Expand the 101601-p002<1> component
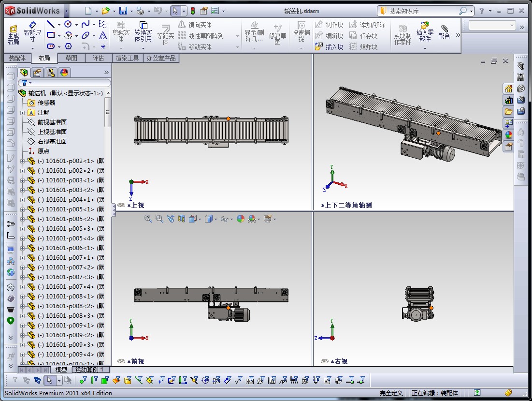This screenshot has height=401, width=532. 22,161
